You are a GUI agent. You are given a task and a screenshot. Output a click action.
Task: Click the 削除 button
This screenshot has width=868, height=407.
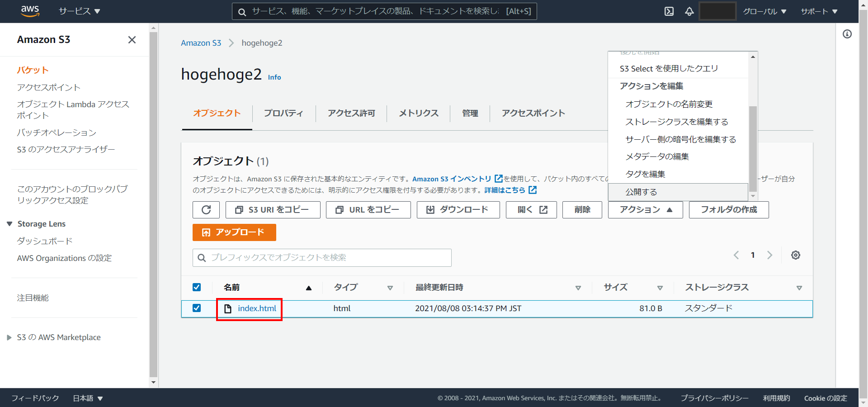click(582, 210)
